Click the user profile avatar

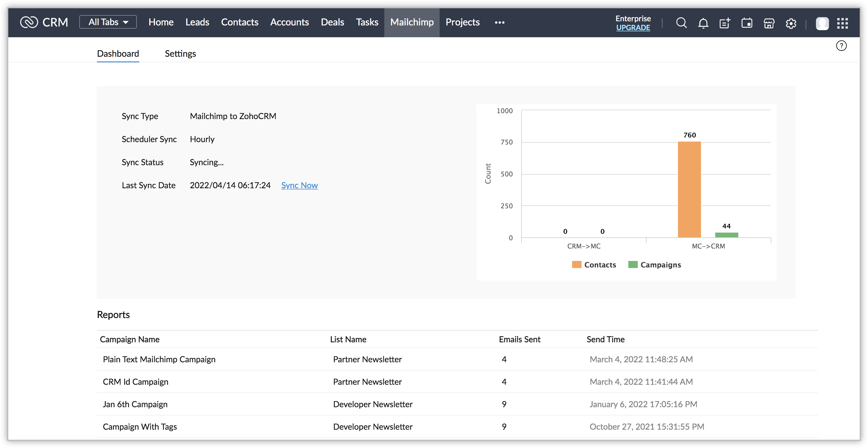tap(822, 24)
